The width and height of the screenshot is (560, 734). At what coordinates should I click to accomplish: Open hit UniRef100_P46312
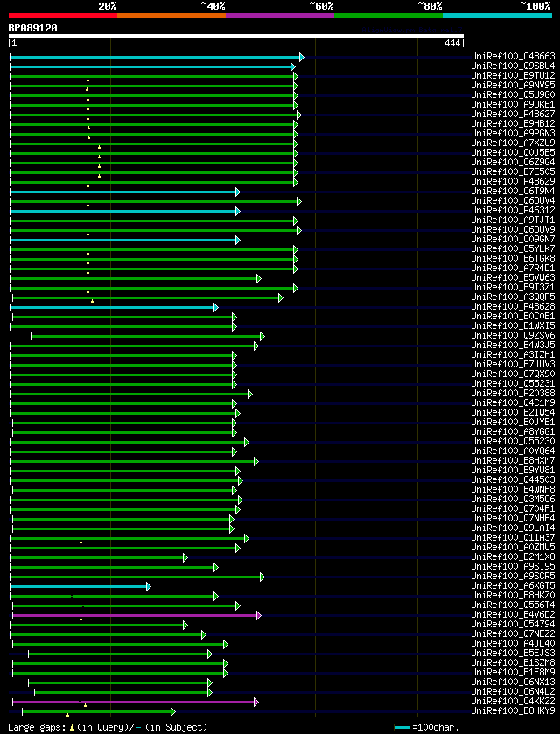(x=513, y=210)
